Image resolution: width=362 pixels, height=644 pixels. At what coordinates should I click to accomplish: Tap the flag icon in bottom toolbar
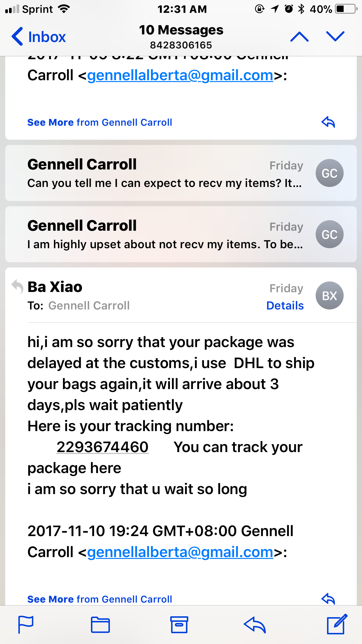pos(26,624)
